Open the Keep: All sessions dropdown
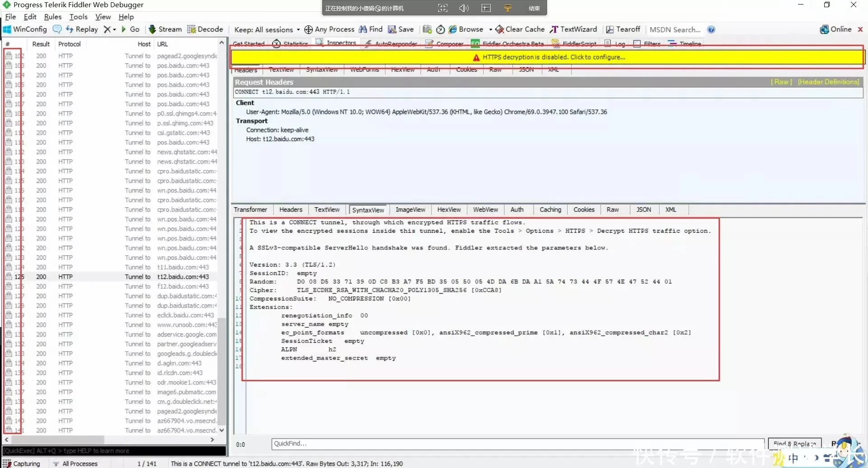This screenshot has width=868, height=468. (x=267, y=30)
